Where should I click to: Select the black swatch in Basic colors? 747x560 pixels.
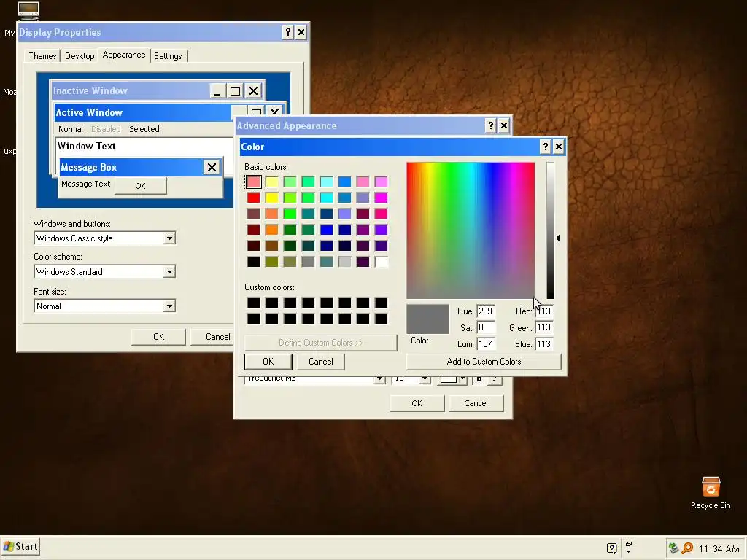253,262
